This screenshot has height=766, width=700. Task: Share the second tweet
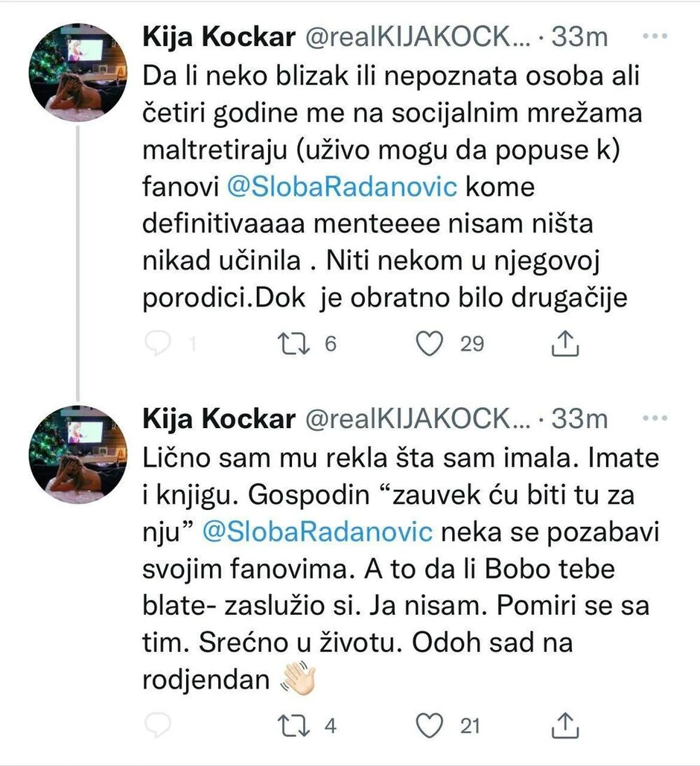coord(564,725)
